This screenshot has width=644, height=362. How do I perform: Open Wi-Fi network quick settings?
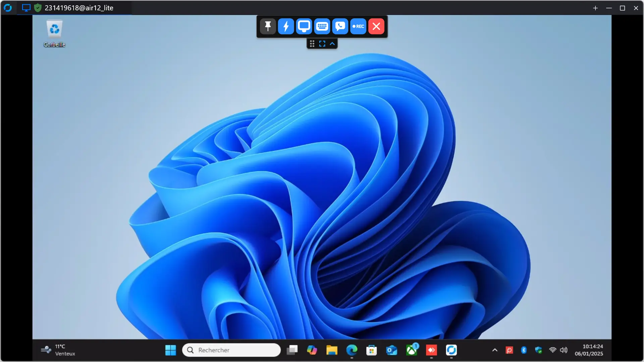tap(552, 350)
